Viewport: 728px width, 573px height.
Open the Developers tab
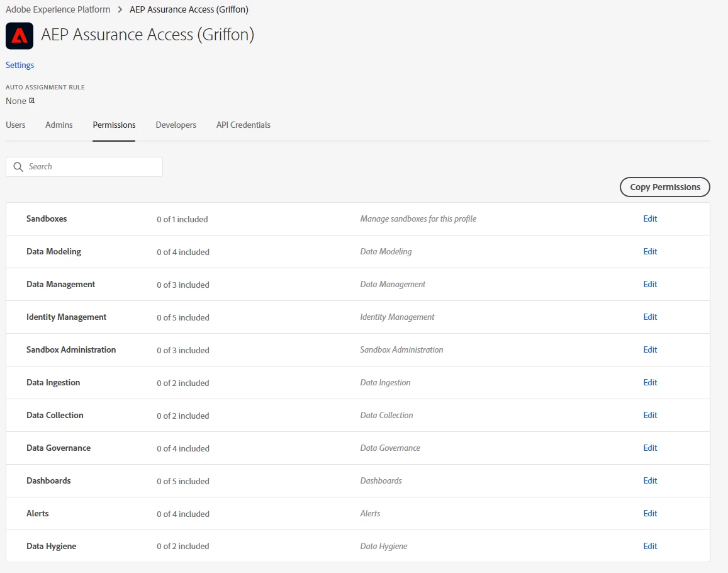pos(176,125)
